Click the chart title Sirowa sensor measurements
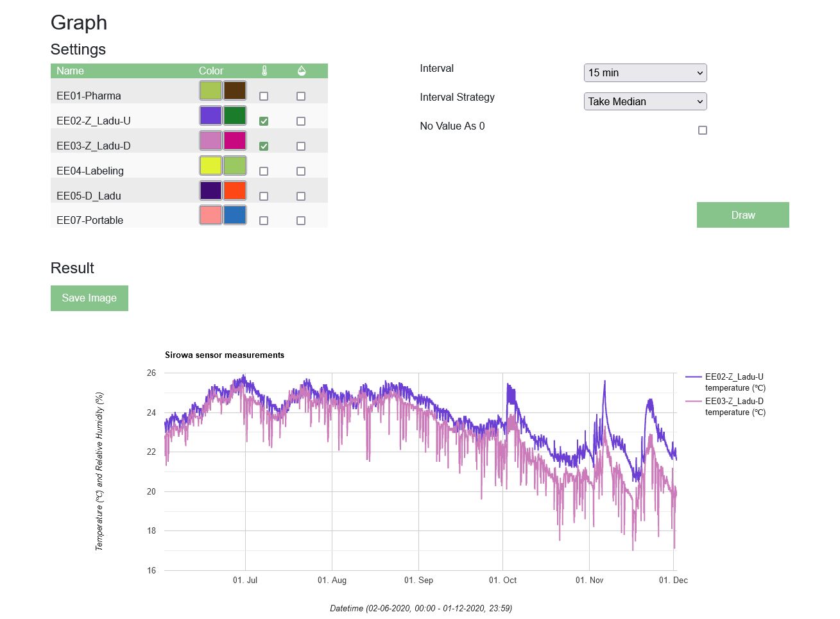The image size is (840, 619). click(225, 355)
